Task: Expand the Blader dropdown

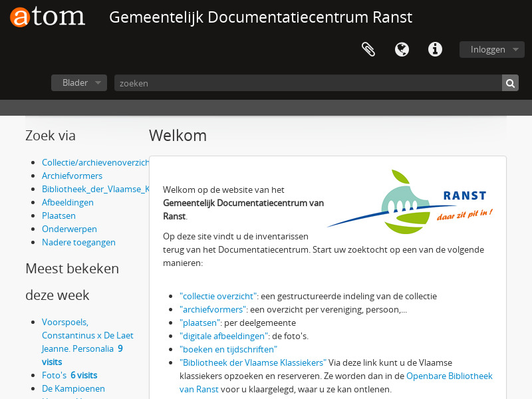Action: [x=78, y=82]
